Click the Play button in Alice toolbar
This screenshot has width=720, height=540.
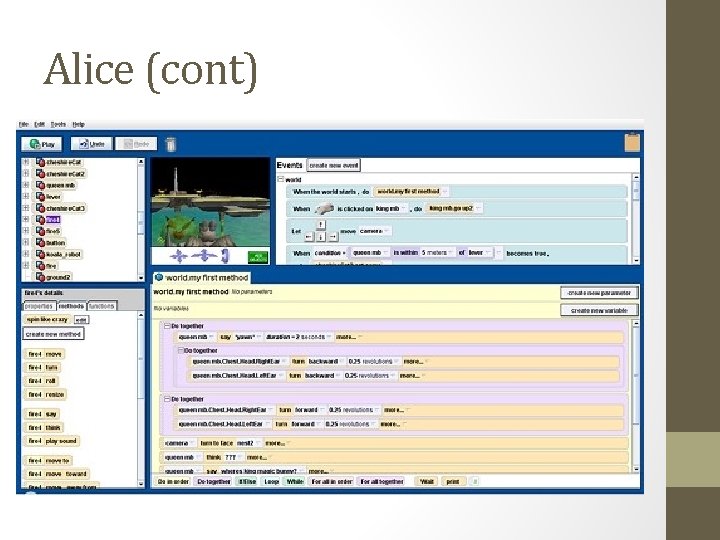pos(42,144)
